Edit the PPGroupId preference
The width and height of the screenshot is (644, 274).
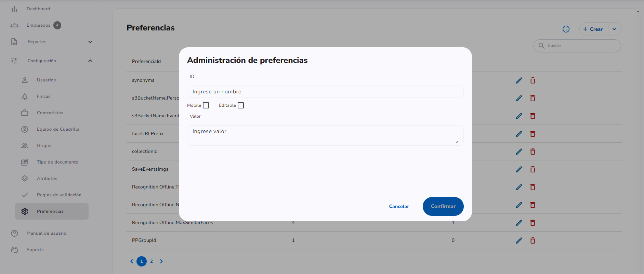tap(519, 240)
